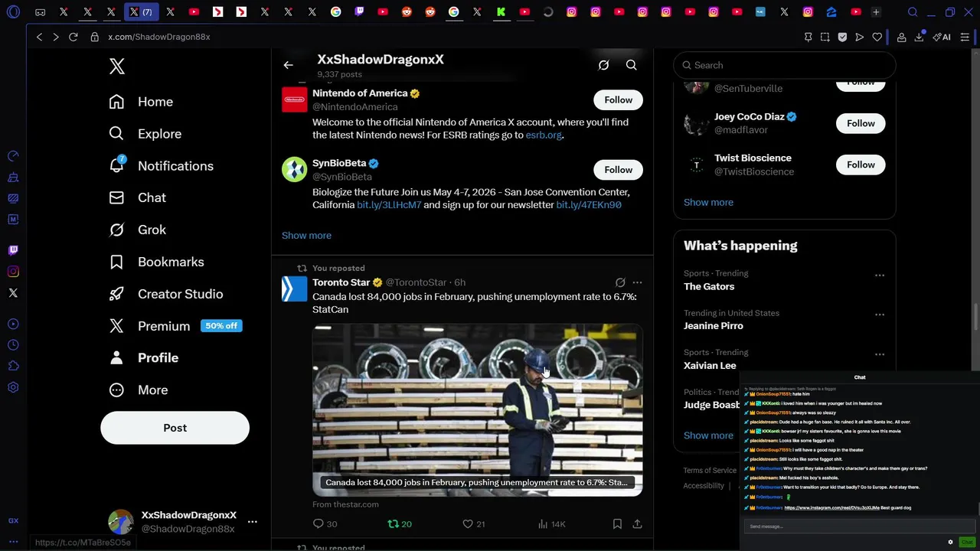Screen dimensions: 980x551
Task: Open Grok icon in the profile header
Action: tap(603, 65)
